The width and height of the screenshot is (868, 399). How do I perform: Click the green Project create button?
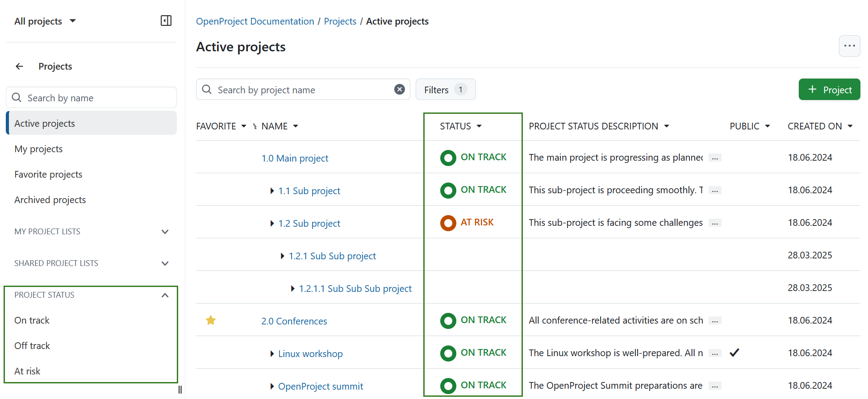[829, 90]
